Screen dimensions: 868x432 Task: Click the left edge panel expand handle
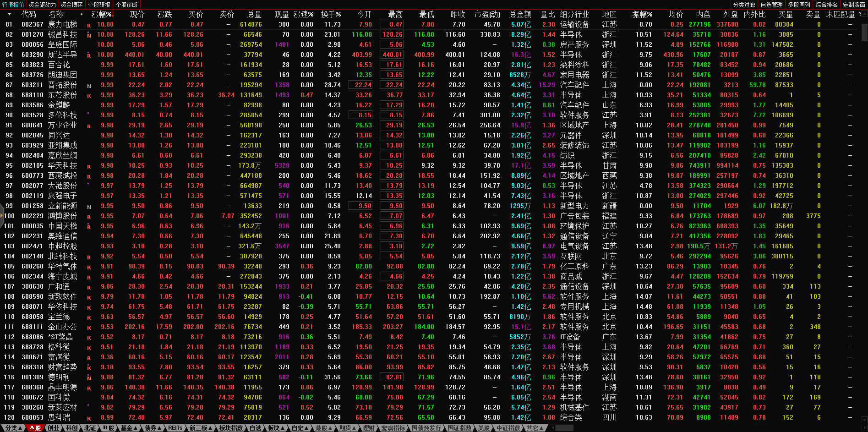coord(2,216)
